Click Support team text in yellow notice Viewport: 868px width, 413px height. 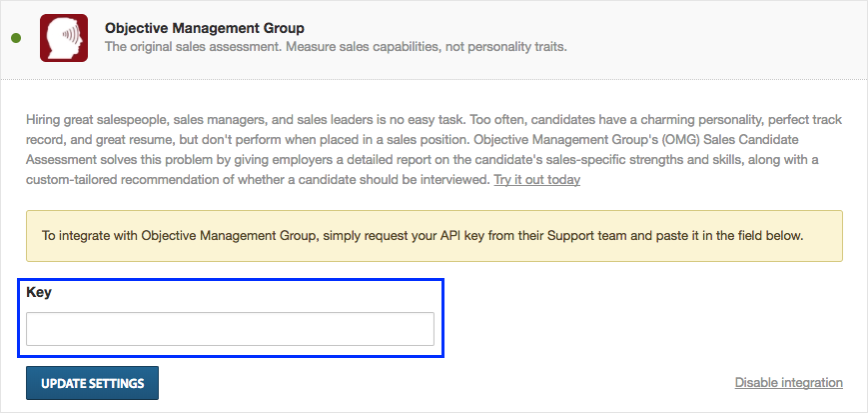click(579, 236)
